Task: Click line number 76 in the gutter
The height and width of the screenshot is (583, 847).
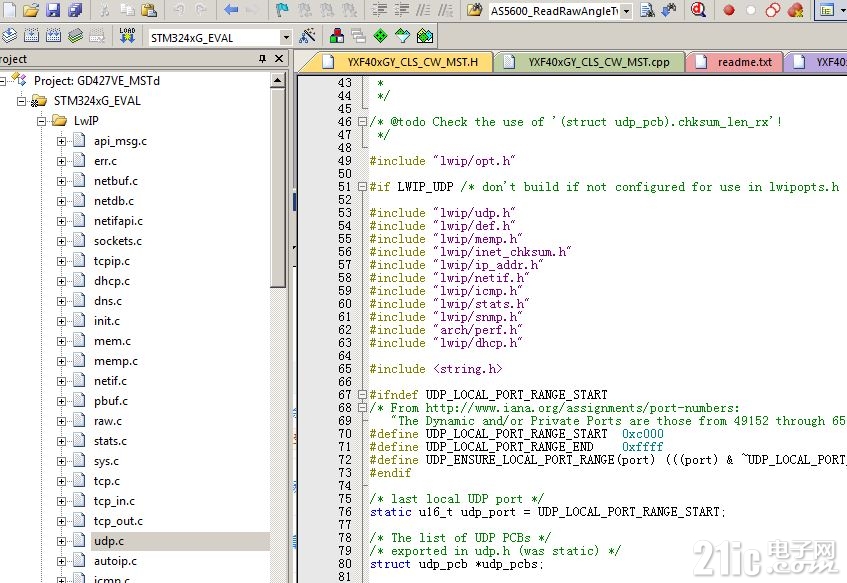Action: coord(345,512)
